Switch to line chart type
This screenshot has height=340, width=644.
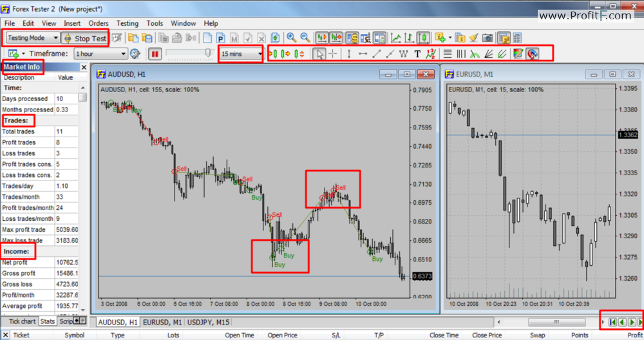(x=395, y=38)
